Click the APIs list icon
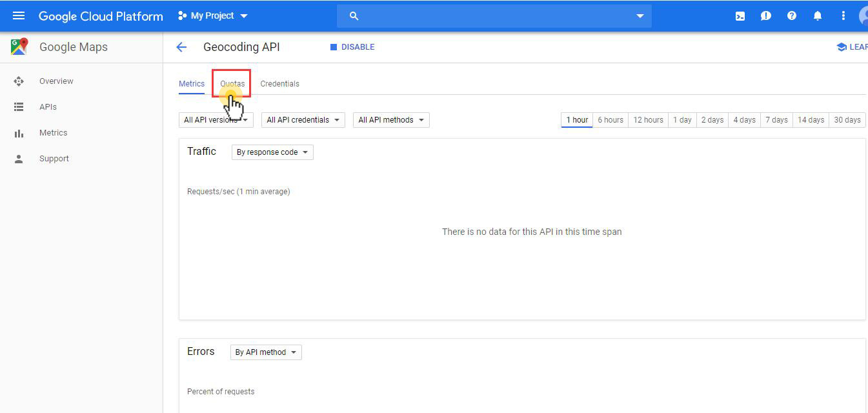 pyautogui.click(x=19, y=107)
